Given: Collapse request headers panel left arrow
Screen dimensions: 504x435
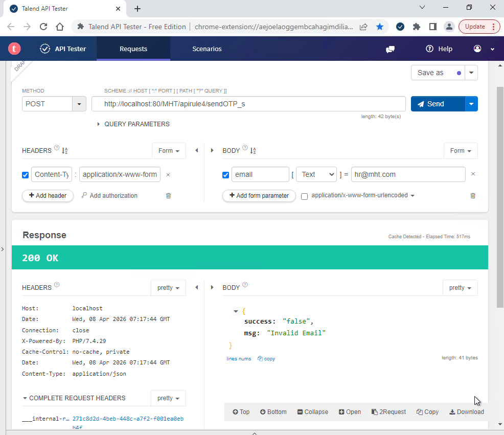Looking at the screenshot, I should [197, 150].
